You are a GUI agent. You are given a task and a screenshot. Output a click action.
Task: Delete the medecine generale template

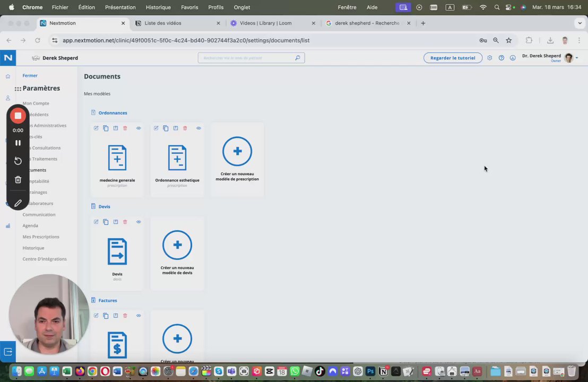[125, 128]
